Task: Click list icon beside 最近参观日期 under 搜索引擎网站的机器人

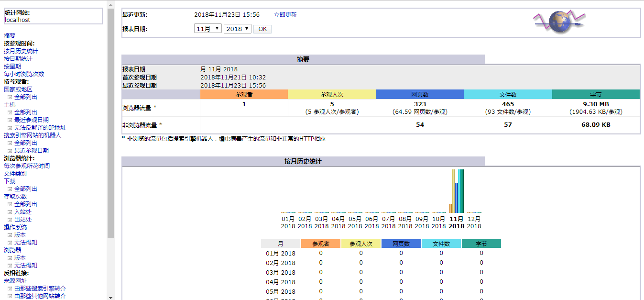Action: pyautogui.click(x=10, y=151)
